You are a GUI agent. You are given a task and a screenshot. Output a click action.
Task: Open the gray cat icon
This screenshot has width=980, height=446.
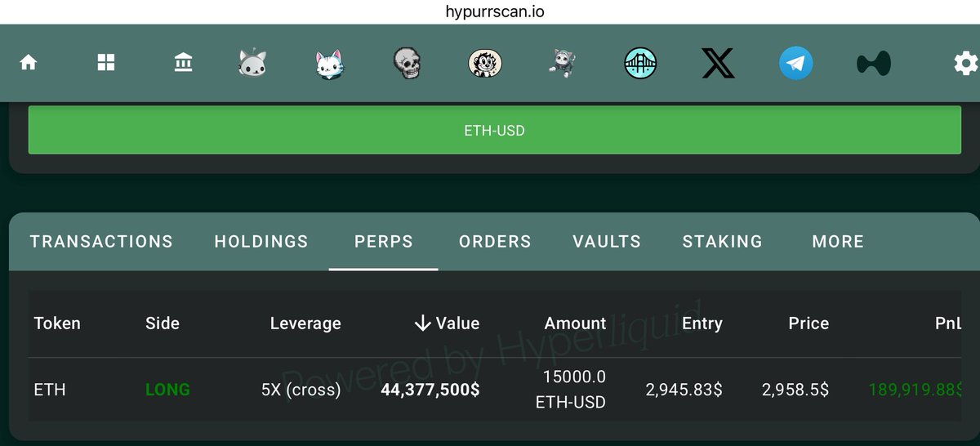coord(253,63)
